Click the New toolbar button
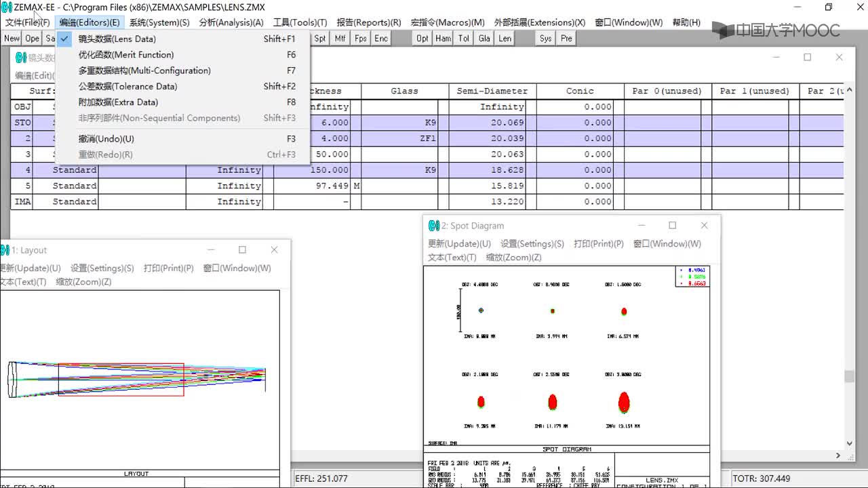The width and height of the screenshot is (868, 488). [12, 39]
